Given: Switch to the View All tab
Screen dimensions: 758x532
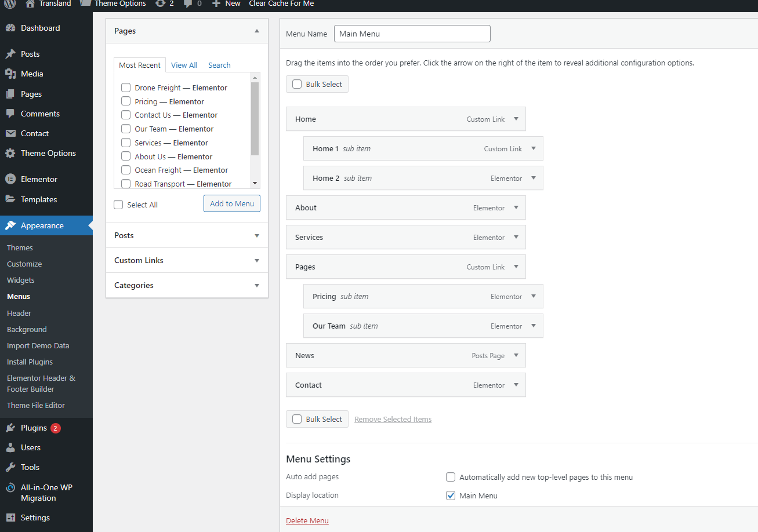Looking at the screenshot, I should [x=184, y=65].
